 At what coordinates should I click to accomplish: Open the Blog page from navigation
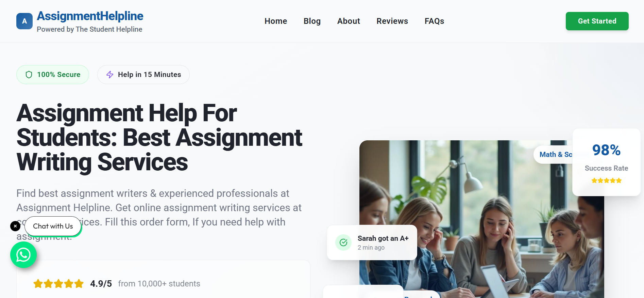click(x=312, y=21)
